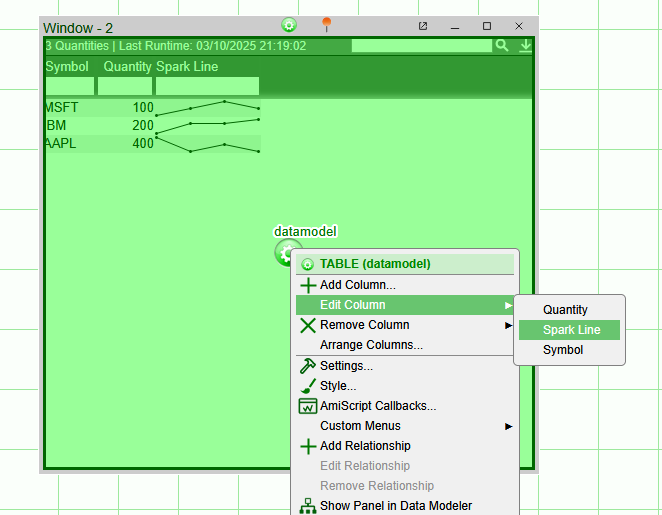Open Style with the brush icon

point(337,386)
